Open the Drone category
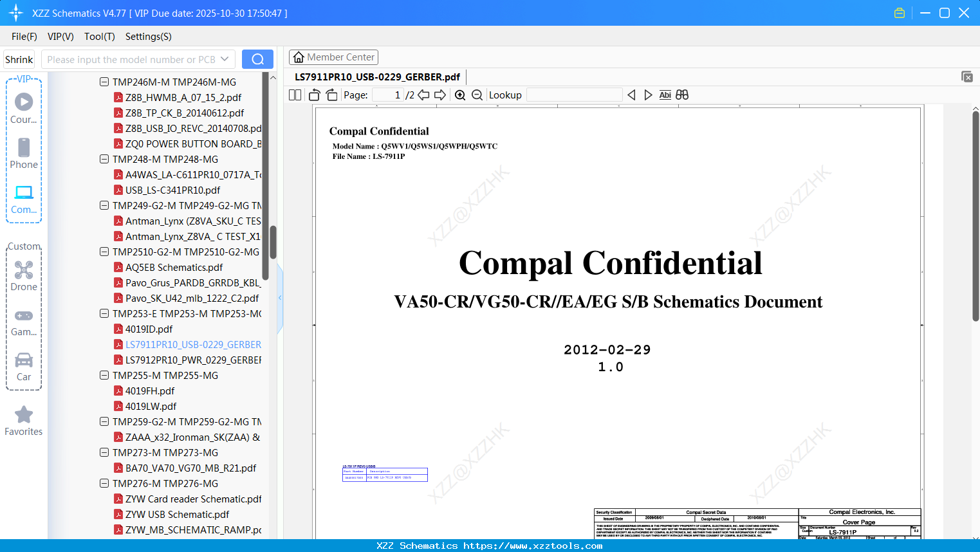The width and height of the screenshot is (980, 552). pyautogui.click(x=24, y=276)
